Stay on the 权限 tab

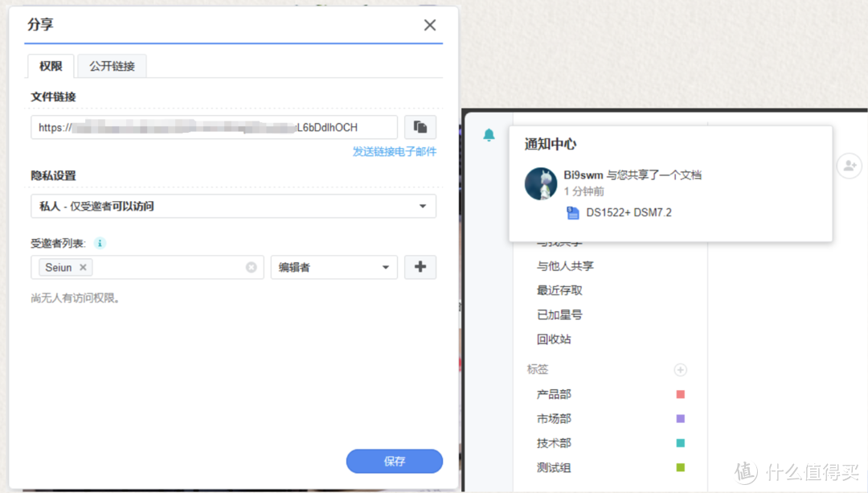[50, 66]
